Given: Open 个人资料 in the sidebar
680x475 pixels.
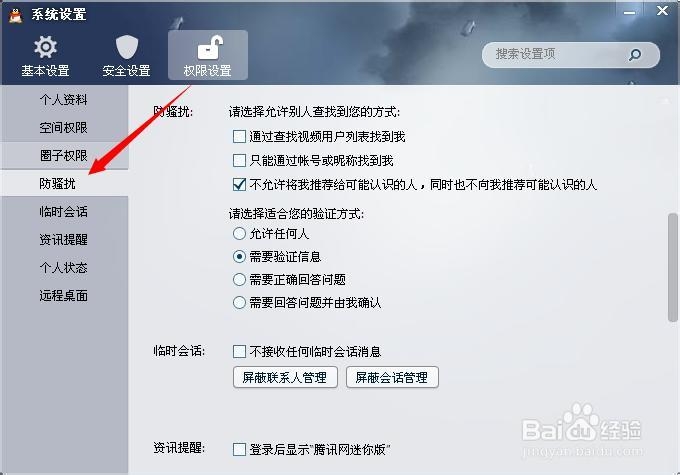Looking at the screenshot, I should click(64, 100).
